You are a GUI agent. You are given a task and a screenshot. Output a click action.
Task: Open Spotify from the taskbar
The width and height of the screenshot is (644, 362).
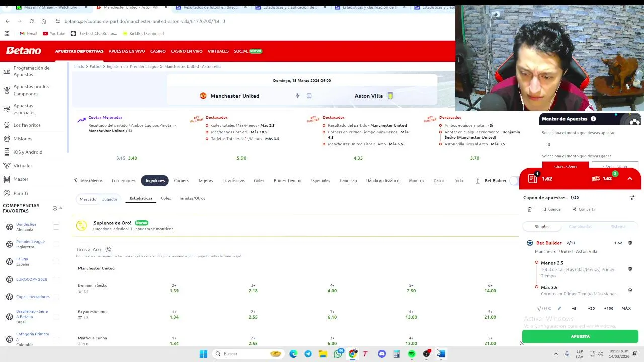point(411,354)
